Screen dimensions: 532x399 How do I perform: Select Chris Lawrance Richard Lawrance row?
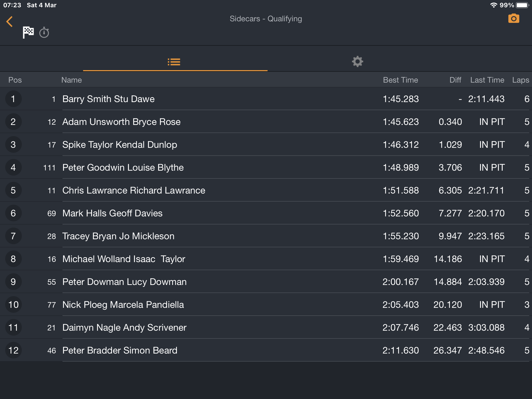click(266, 190)
